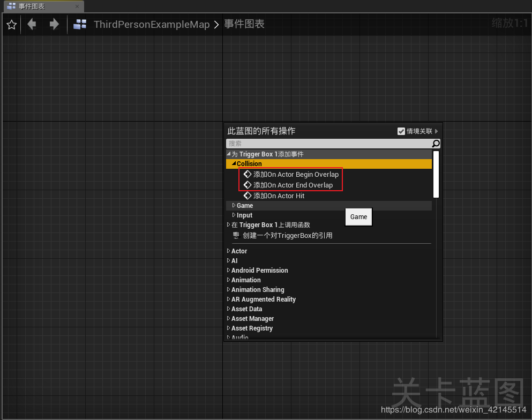Click the reference icon beside 创建一个对TriggerBox的引用
The height and width of the screenshot is (420, 532).
click(x=236, y=235)
